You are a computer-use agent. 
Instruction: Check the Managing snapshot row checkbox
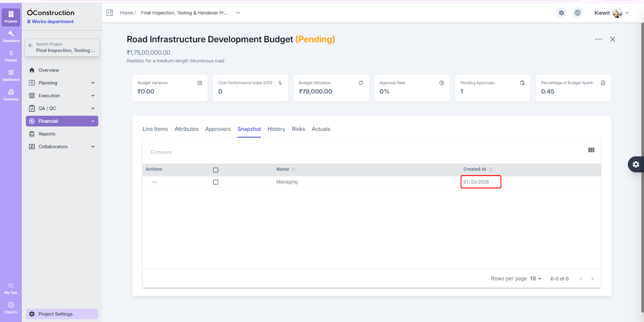[x=216, y=182]
